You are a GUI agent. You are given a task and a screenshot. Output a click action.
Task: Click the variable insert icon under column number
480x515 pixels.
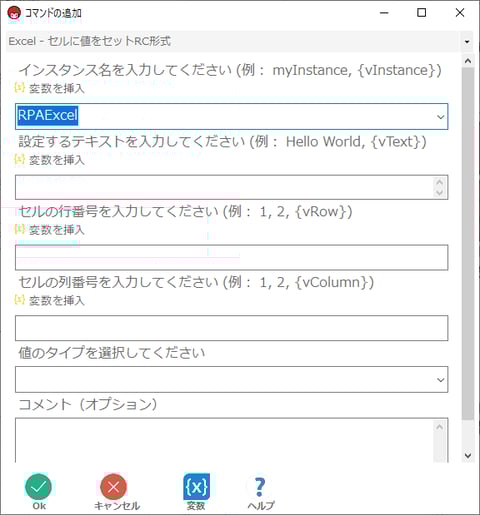coord(20,300)
